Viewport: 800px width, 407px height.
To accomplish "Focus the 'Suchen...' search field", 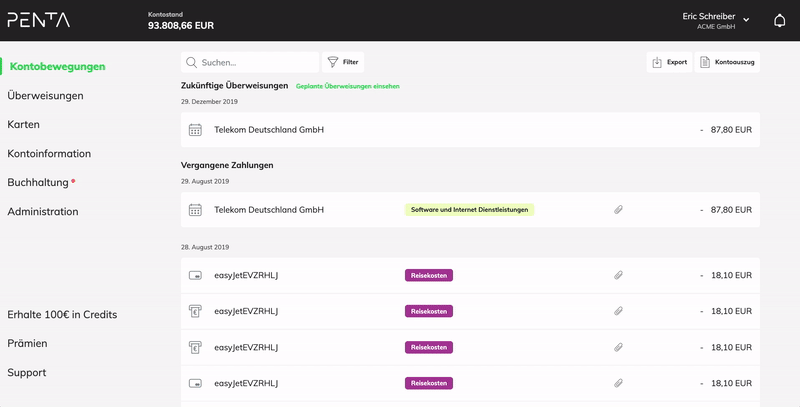I will click(255, 62).
